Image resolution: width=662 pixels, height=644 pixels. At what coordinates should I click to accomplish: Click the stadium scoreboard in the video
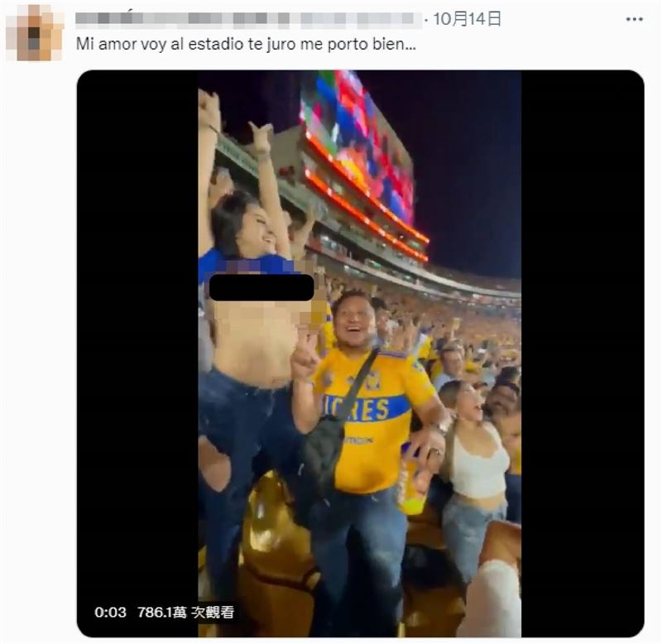[357, 141]
